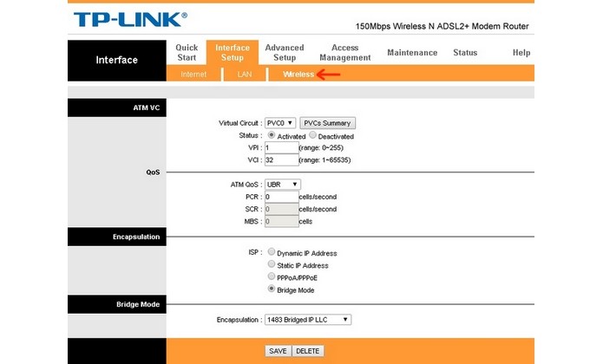Click the '(range: 1~65535)' hint text
This screenshot has width=603, height=364.
point(325,160)
